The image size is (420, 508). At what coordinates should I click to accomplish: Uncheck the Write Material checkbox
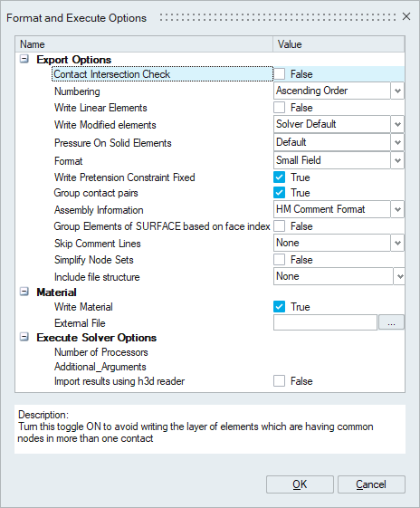[279, 306]
